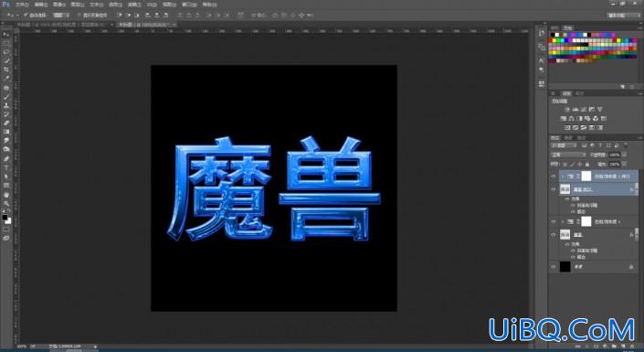Switch to the Channels tab in Layers group
Screen dimensions: 644x352
pos(568,138)
